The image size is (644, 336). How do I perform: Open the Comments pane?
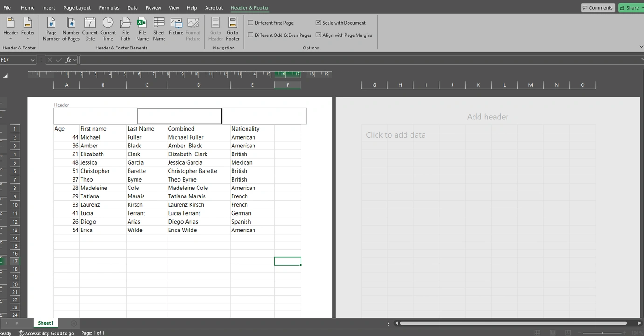click(x=597, y=7)
